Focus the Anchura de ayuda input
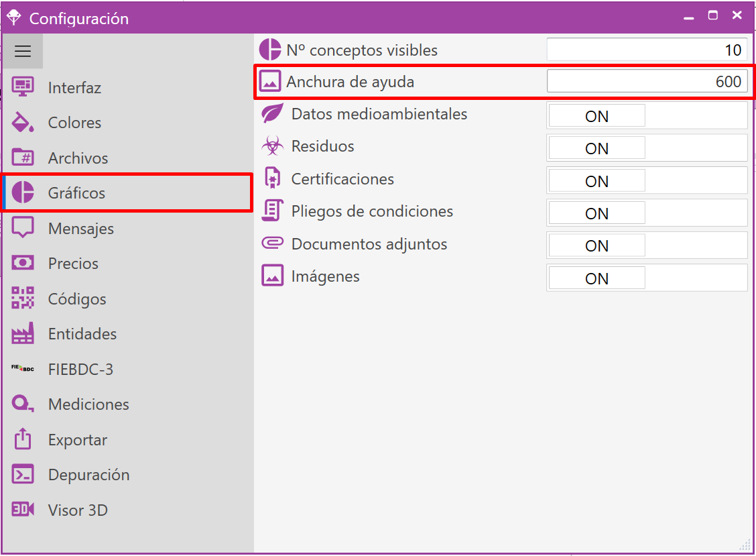Viewport: 756px width, 556px height. (646, 82)
